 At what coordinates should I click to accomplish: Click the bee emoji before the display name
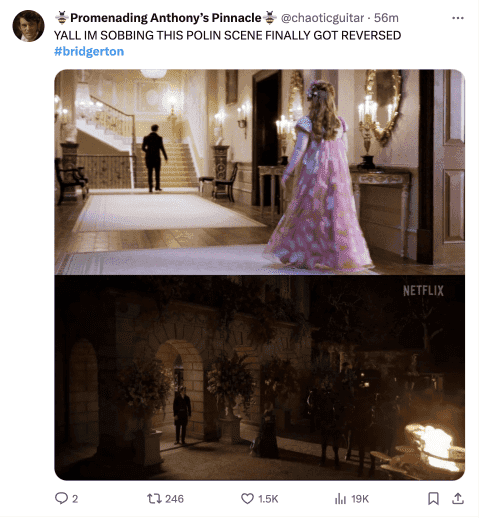pyautogui.click(x=62, y=18)
